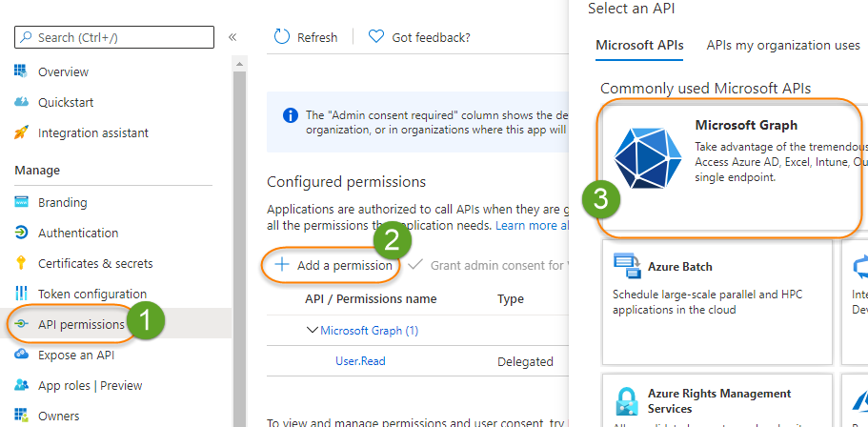Screen dimensions: 868x427
Task: Click the Azure Rights Management lock icon
Action: 627,401
